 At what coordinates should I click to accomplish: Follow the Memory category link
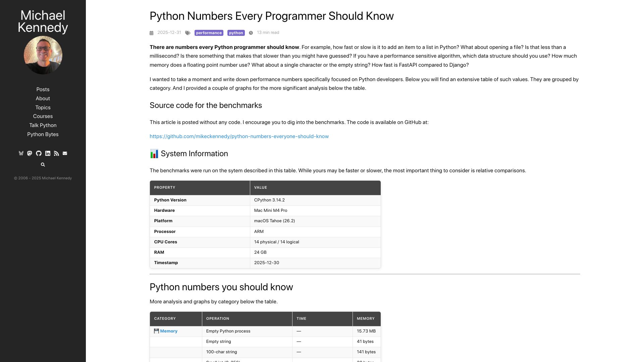169,331
